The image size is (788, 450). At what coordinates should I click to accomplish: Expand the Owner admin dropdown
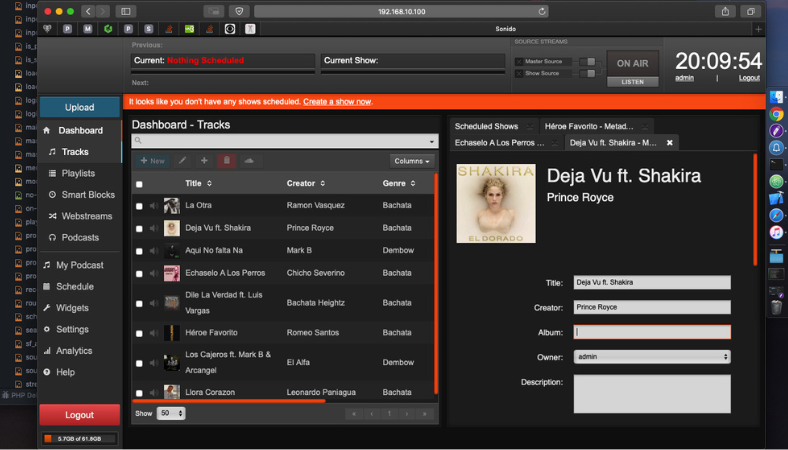(651, 356)
